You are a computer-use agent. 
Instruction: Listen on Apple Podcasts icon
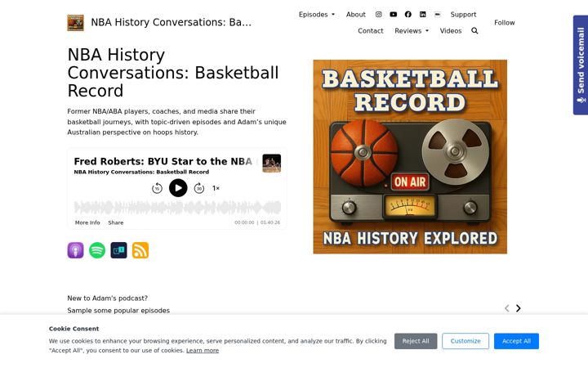pos(75,250)
